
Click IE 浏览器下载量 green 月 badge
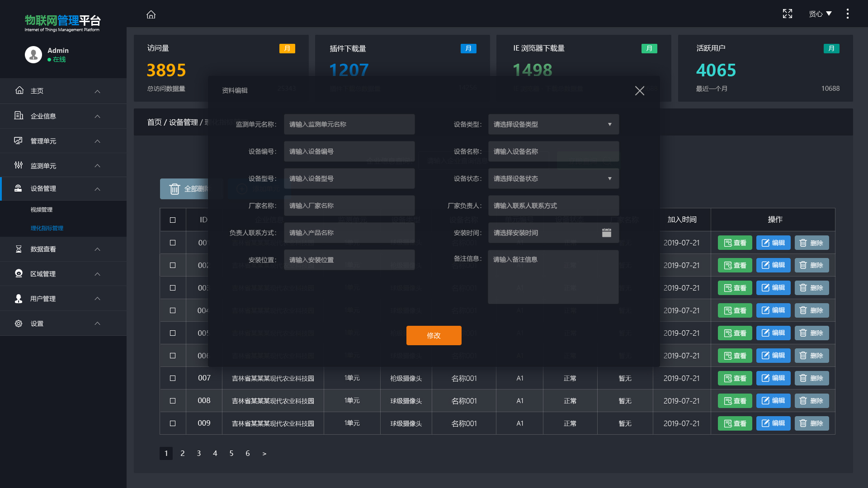[x=649, y=48]
